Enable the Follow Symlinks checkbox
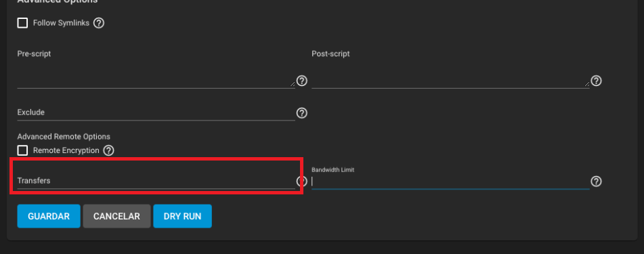 (x=22, y=22)
